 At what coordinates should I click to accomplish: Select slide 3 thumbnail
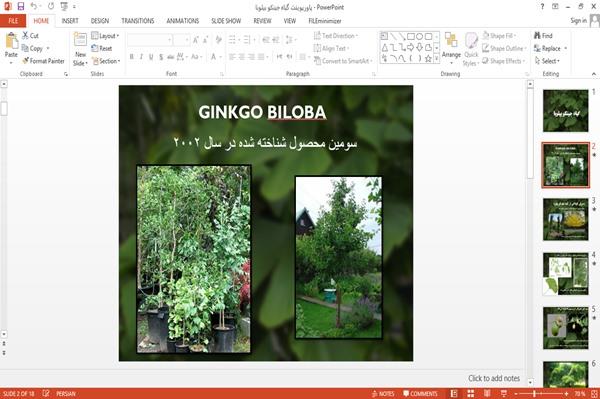[x=565, y=219]
